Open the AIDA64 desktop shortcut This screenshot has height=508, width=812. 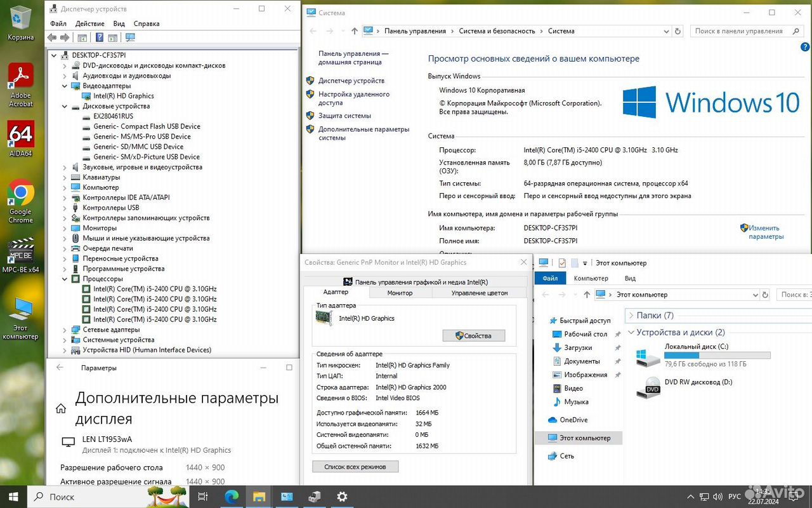[x=21, y=138]
